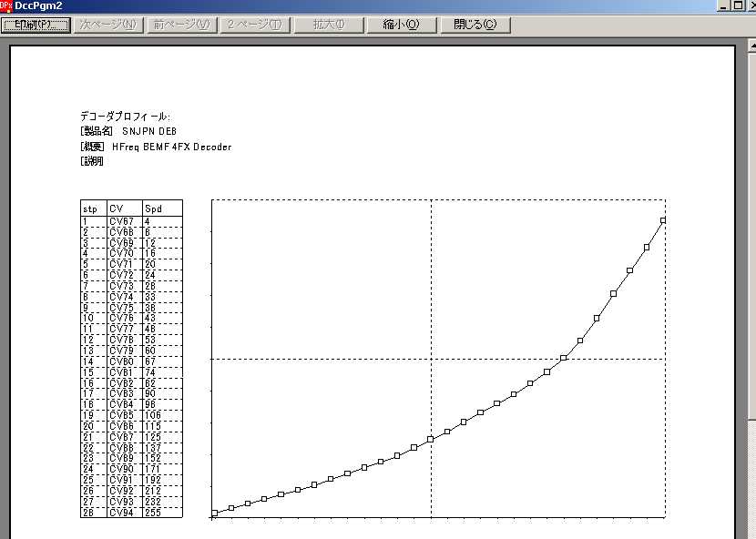Switch to two-page view with 2ページ(T)
This screenshot has height=539, width=756.
point(253,25)
